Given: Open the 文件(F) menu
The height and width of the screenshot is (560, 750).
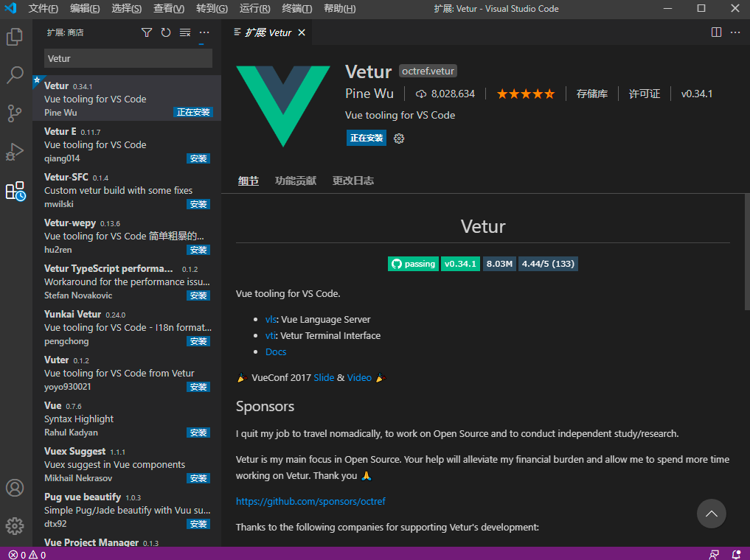Looking at the screenshot, I should pos(43,9).
